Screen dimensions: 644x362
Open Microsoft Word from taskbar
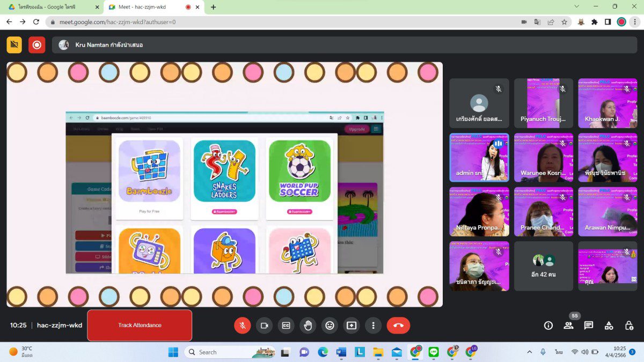pos(341,352)
